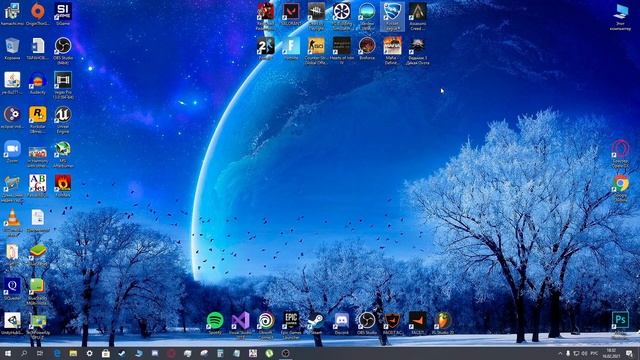640x360 pixels.
Task: Open the BlueStacks shortcut
Action: tap(38, 255)
